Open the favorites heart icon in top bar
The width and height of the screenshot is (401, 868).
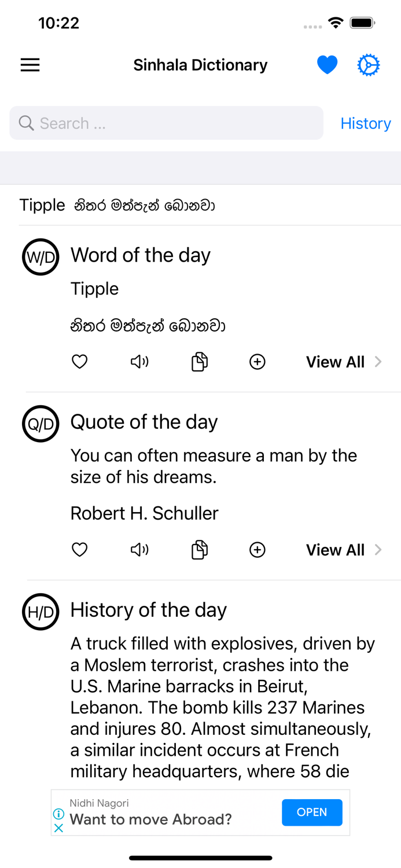(328, 64)
